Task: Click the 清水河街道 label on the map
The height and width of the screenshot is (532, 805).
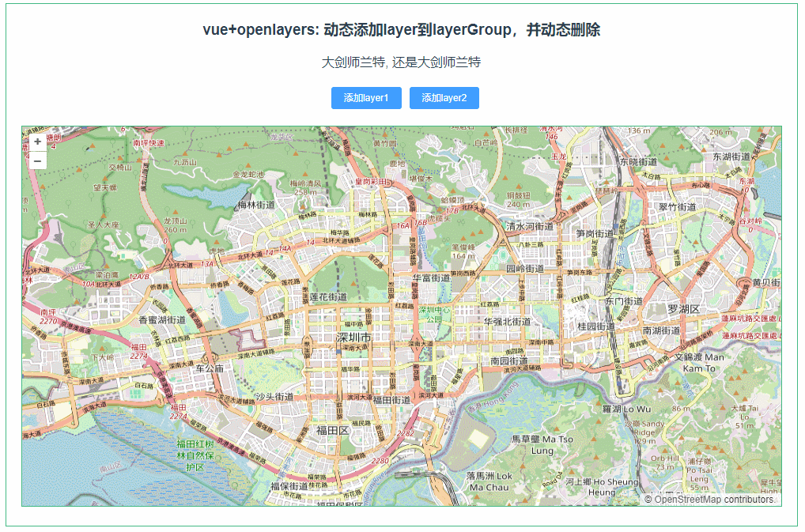Action: click(x=530, y=226)
